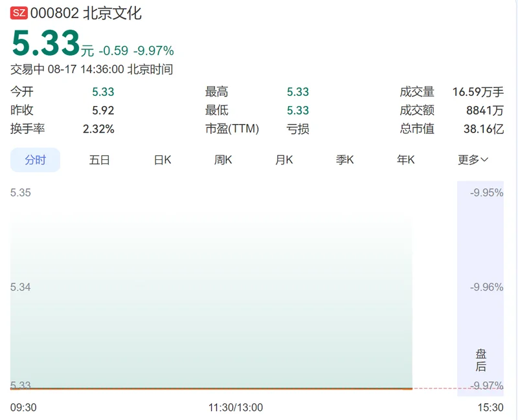
Task: Click the 换手率 label
Action: click(x=27, y=129)
